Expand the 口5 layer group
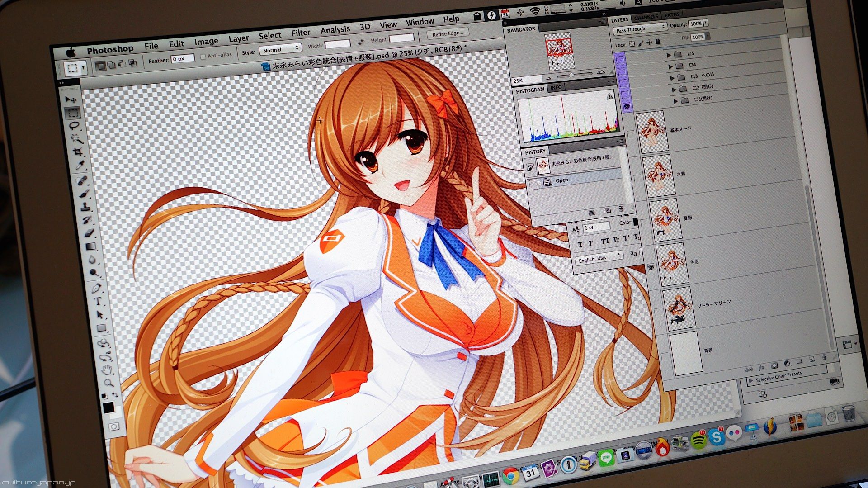Image resolution: width=868 pixels, height=488 pixels. (x=669, y=55)
